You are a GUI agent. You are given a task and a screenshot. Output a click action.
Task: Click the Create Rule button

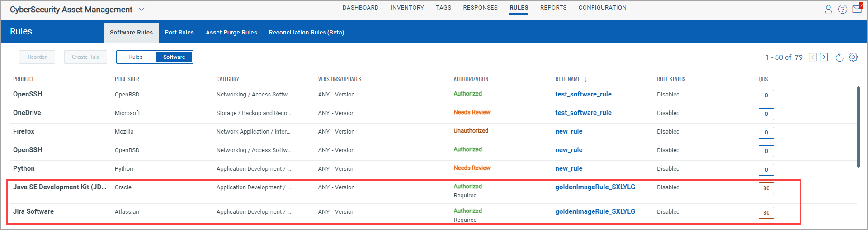coord(85,57)
